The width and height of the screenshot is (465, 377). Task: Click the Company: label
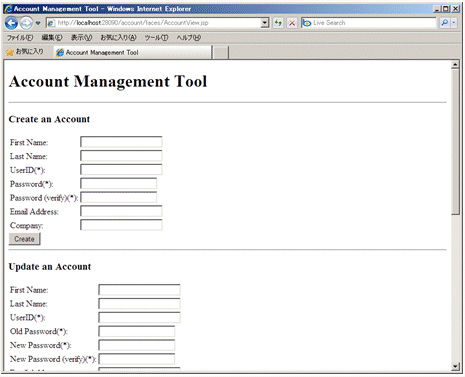tap(27, 226)
